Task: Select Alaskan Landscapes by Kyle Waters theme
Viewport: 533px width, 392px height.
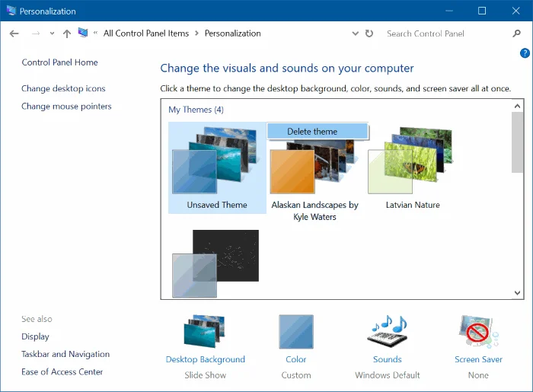Action: pos(314,175)
